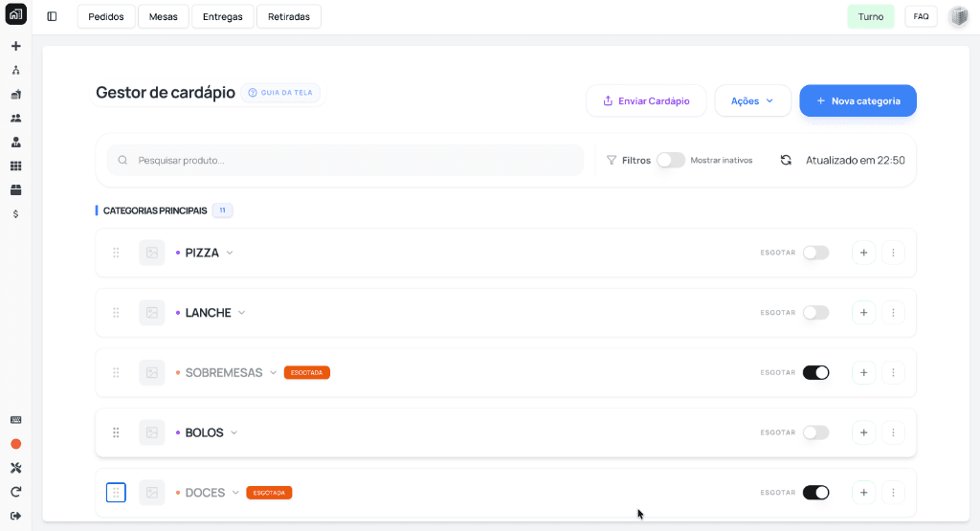Open BOLOS more options menu
The width and height of the screenshot is (980, 531).
pos(893,432)
